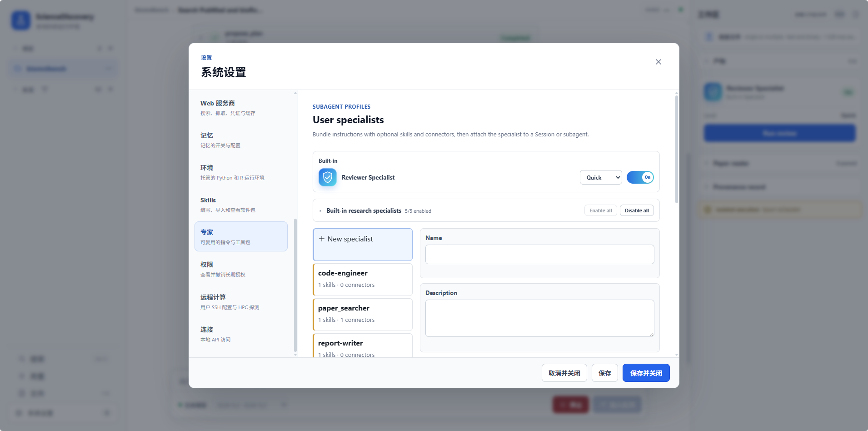Image resolution: width=868 pixels, height=431 pixels.
Task: Click the 5/5 enabled status text
Action: click(x=418, y=211)
